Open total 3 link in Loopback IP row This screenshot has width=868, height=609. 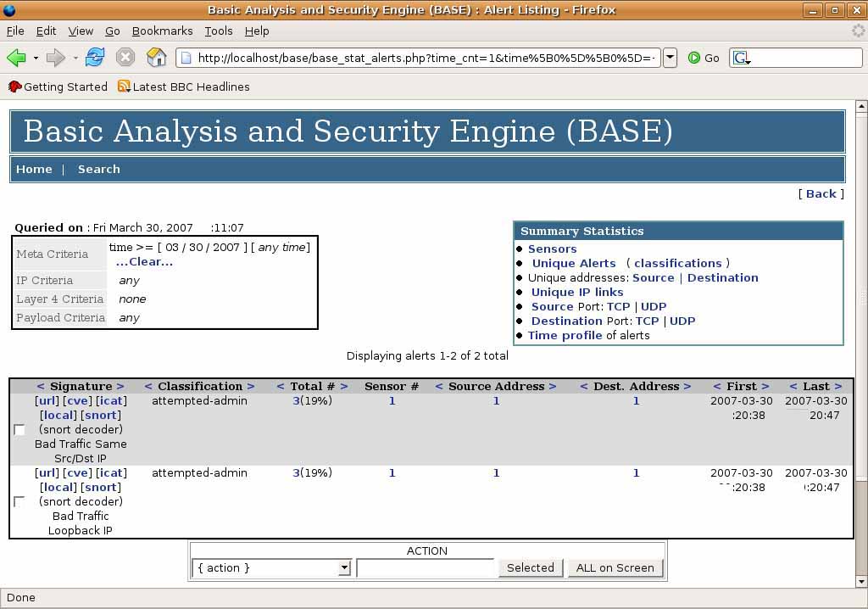coord(296,472)
